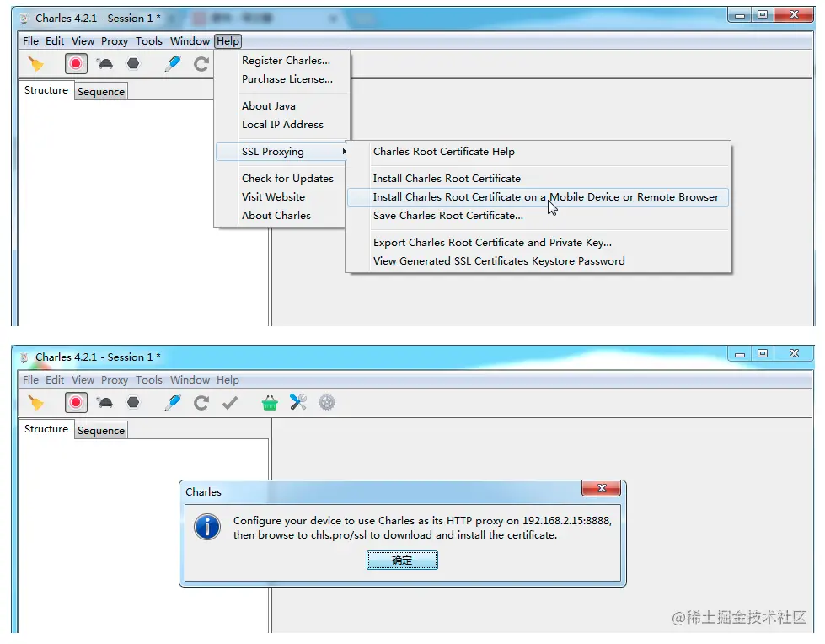Select Purchase License... menu item
The height and width of the screenshot is (644, 825).
[x=287, y=79]
